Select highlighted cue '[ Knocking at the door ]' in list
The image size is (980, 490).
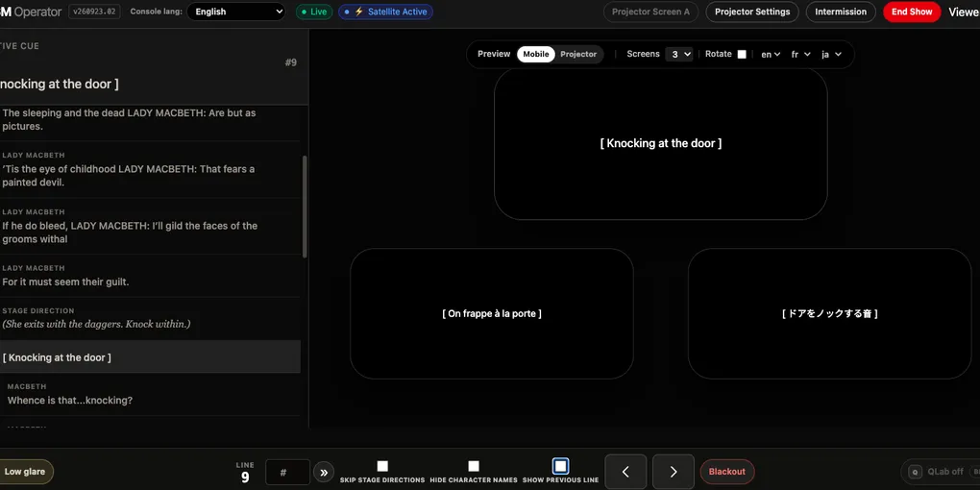click(x=150, y=357)
